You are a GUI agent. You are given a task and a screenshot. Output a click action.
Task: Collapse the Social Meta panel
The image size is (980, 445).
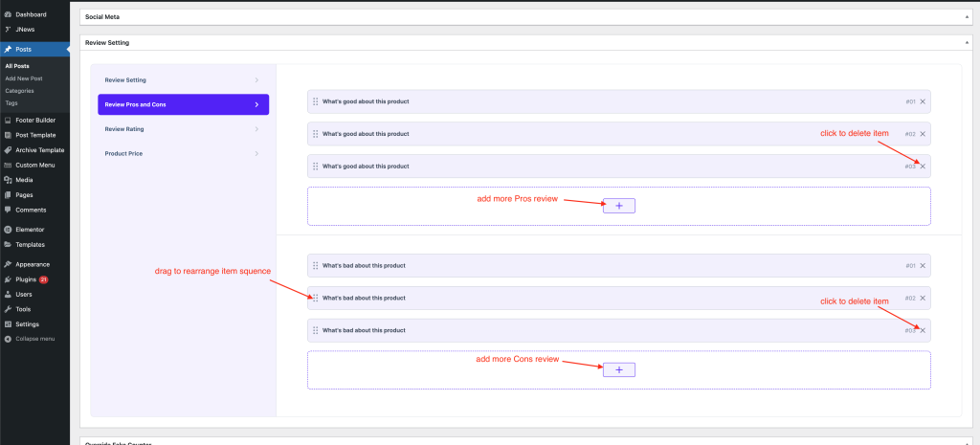click(967, 16)
